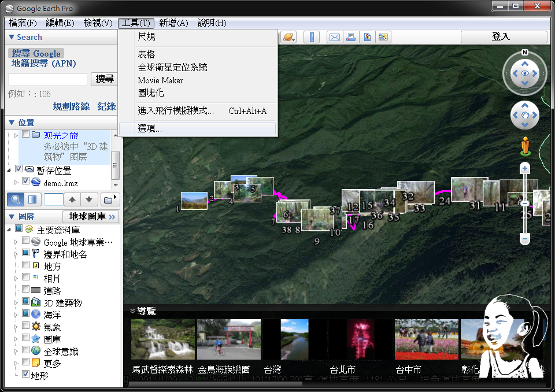The image size is (555, 392).
Task: Open the 地球圖庫 gallery button
Action: click(x=91, y=217)
